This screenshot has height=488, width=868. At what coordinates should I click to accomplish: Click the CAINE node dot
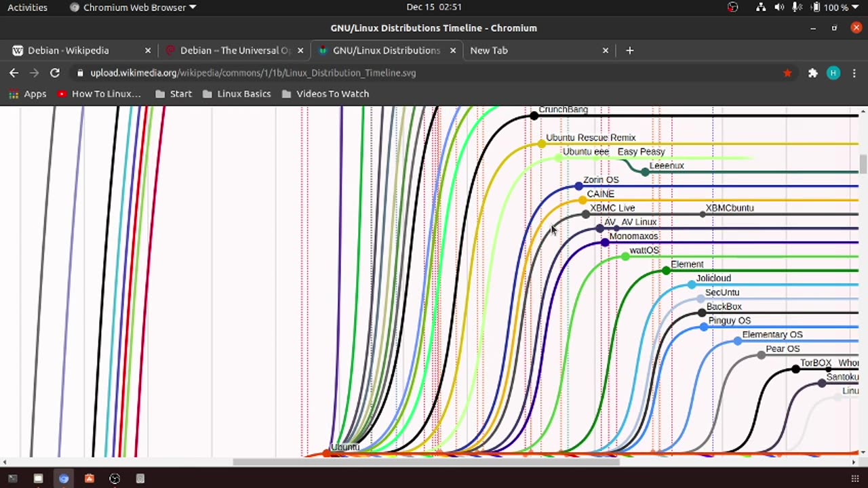pos(583,200)
